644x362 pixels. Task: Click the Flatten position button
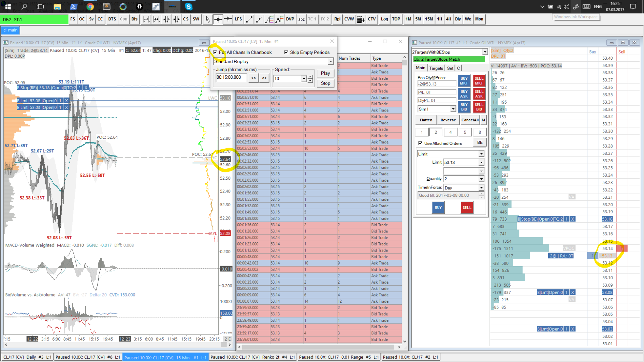click(426, 120)
